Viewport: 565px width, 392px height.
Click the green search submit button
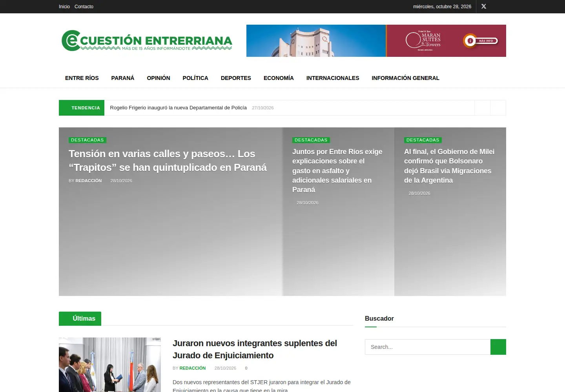coord(498,347)
